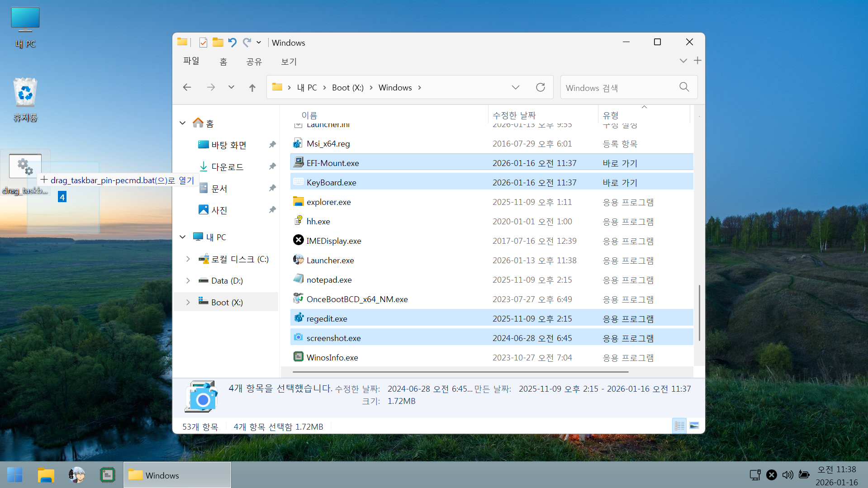Click the magnifier search icon

click(684, 87)
